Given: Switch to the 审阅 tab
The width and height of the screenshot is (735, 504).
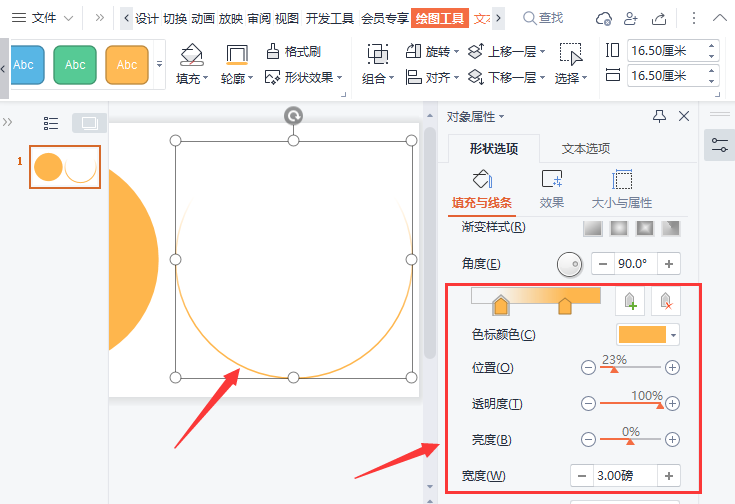Looking at the screenshot, I should [259, 18].
